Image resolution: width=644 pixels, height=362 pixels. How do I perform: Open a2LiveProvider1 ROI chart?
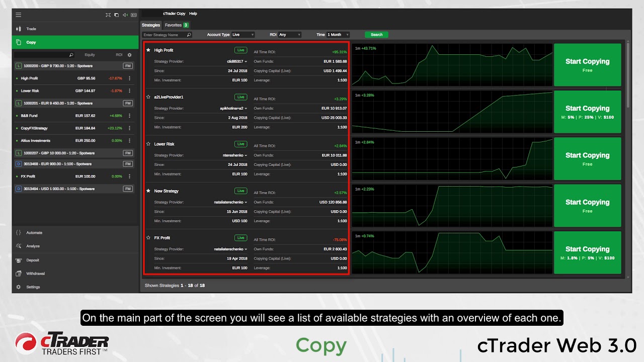(452, 112)
